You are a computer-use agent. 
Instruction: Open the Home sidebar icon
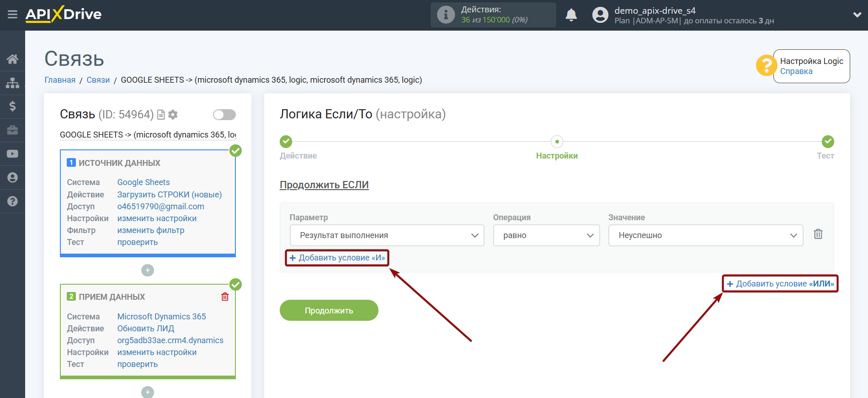12,59
